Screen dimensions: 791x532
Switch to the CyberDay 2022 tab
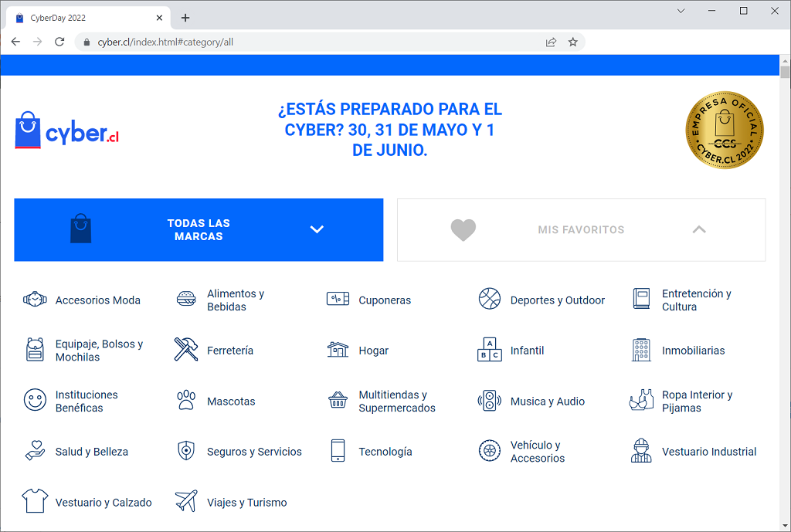(x=85, y=17)
